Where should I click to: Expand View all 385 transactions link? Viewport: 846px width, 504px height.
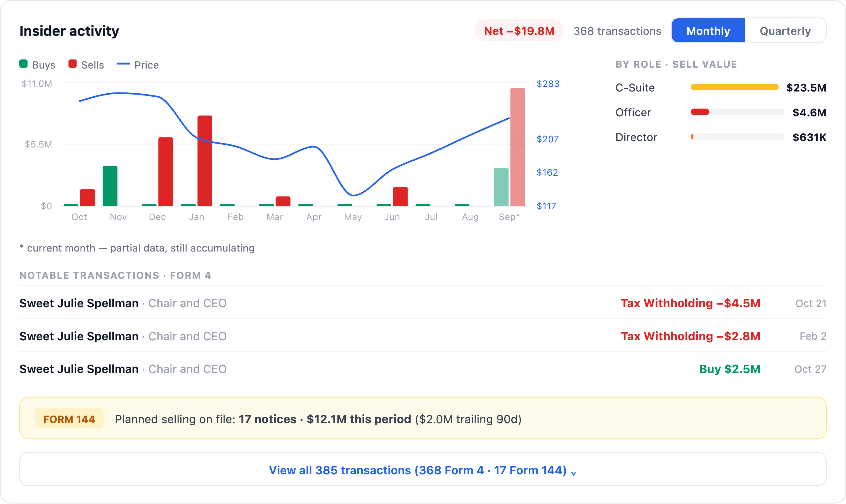pos(423,470)
